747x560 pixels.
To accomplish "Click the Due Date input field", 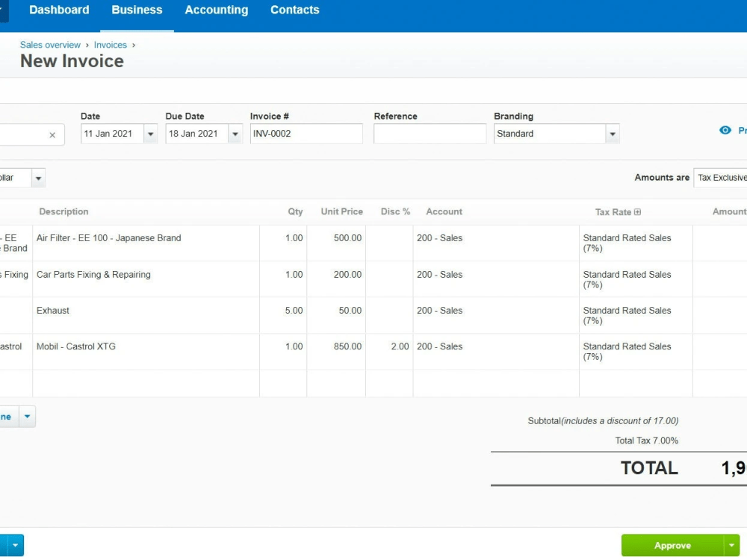I will tap(196, 134).
